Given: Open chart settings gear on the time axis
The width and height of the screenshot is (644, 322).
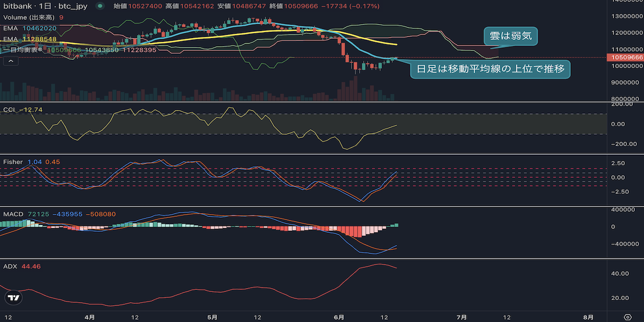Looking at the screenshot, I should 627,317.
